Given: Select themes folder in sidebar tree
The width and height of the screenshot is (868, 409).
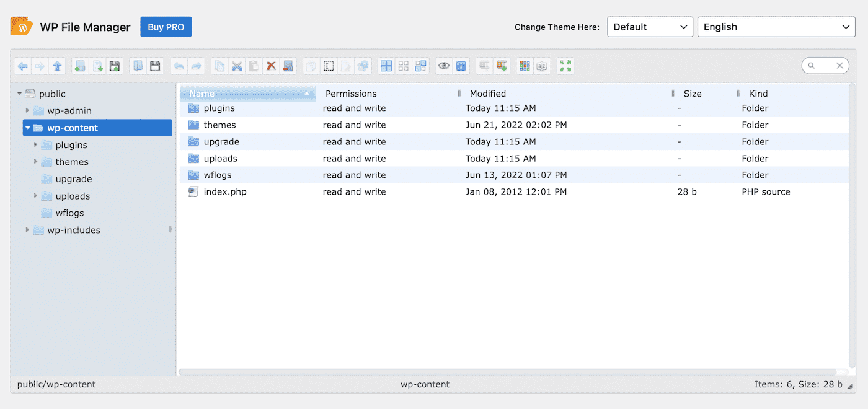Looking at the screenshot, I should coord(72,162).
